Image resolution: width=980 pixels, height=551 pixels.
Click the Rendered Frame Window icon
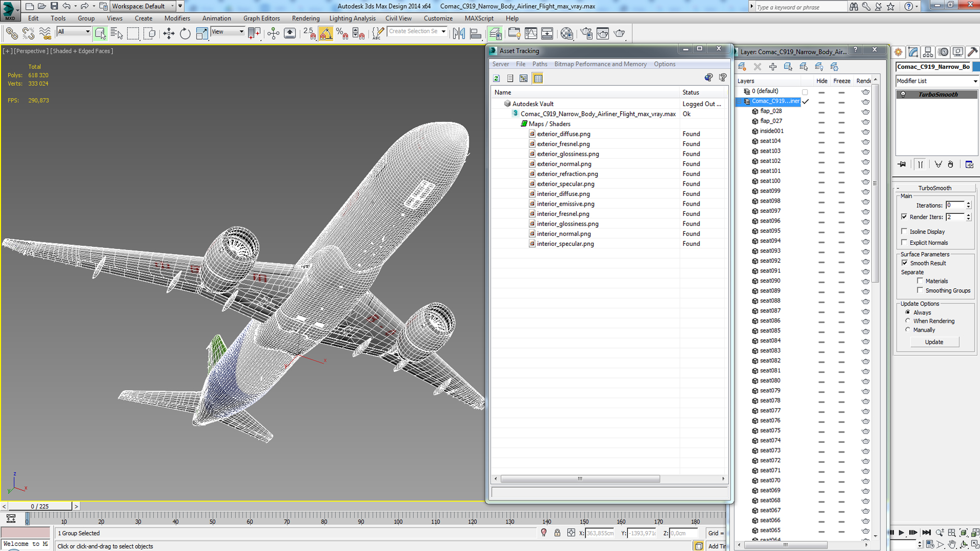coord(603,34)
